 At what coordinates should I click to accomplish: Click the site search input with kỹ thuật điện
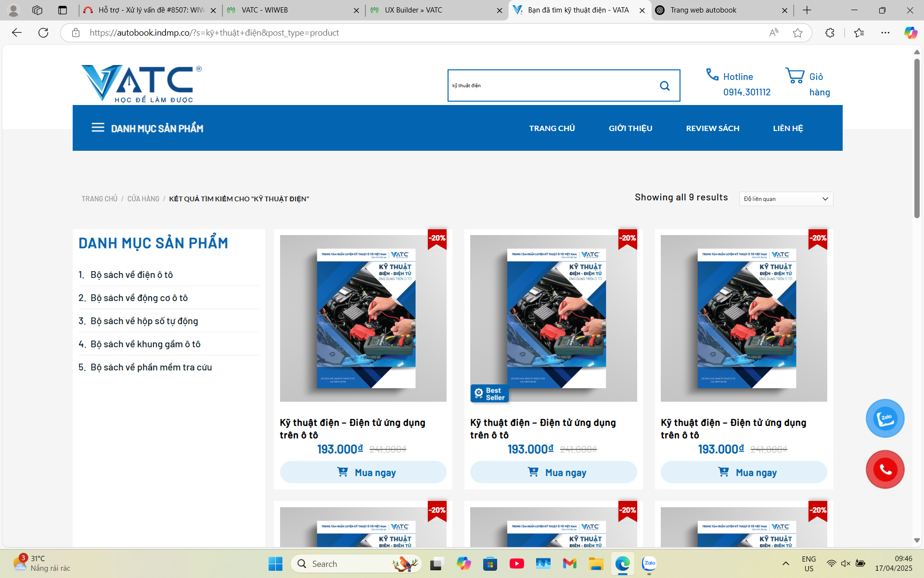(551, 86)
